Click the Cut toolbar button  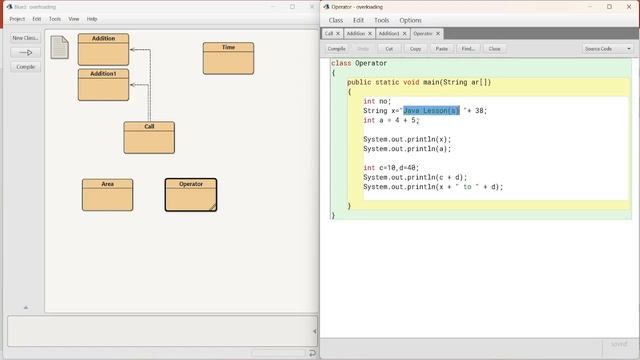389,49
